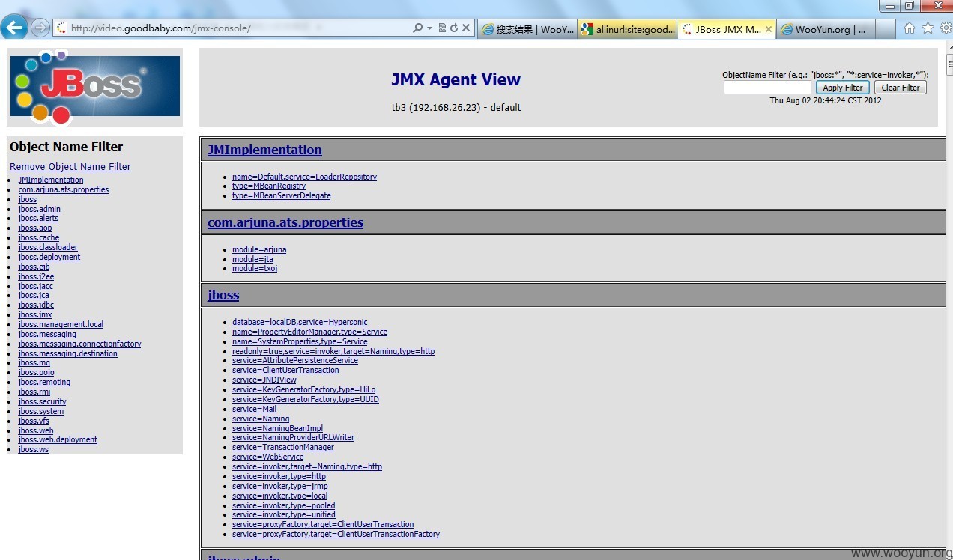Image resolution: width=953 pixels, height=560 pixels.
Task: Close the JBoss JMX tab
Action: click(x=769, y=29)
